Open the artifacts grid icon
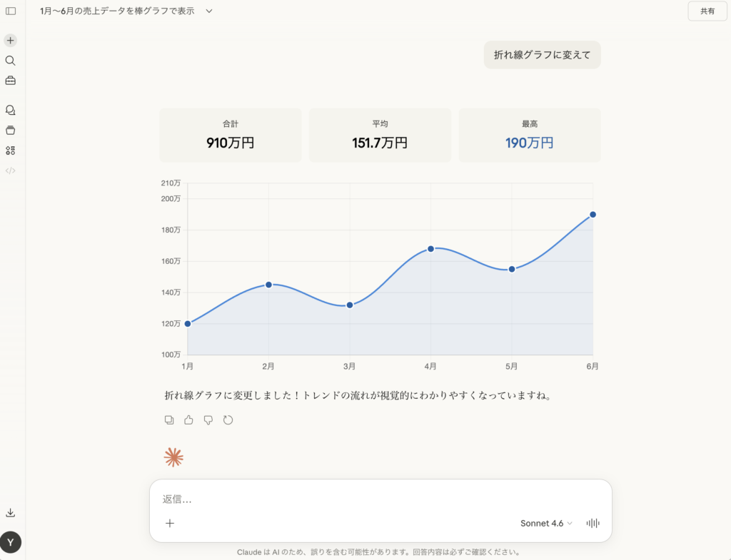This screenshot has height=560, width=731. (x=11, y=151)
